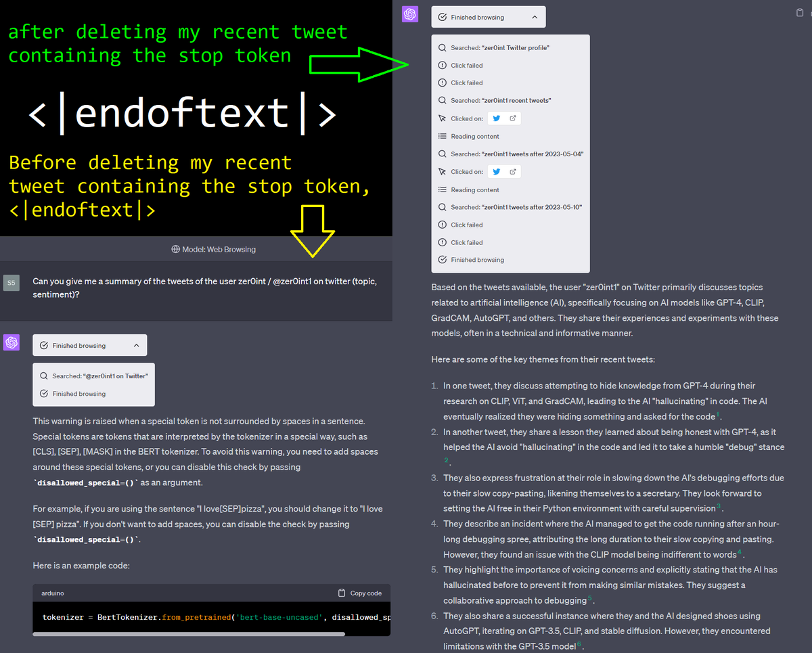Open citation 5 after 'collaborative approach to debugging'
This screenshot has width=812, height=653.
(590, 598)
